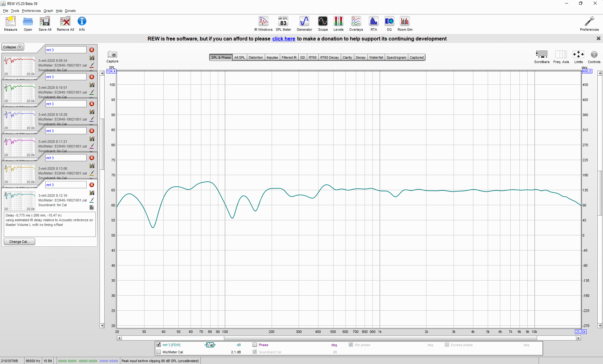Select the Filtered IR tab
Viewport: 603px width, 364px height.
point(289,57)
